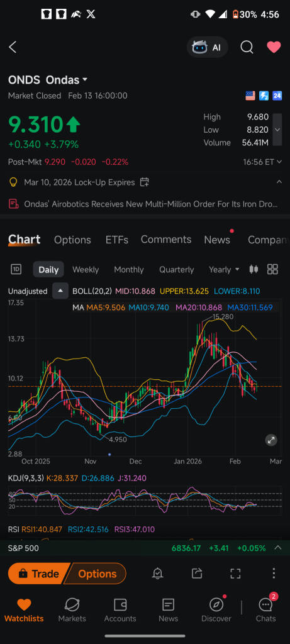
Task: Tap the RSI indicator label
Action: click(x=14, y=530)
